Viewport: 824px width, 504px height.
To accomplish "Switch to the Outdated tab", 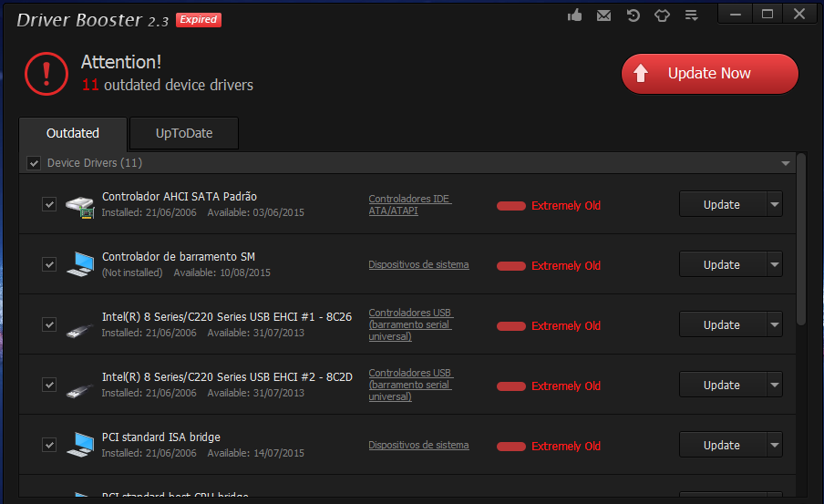I will click(73, 133).
